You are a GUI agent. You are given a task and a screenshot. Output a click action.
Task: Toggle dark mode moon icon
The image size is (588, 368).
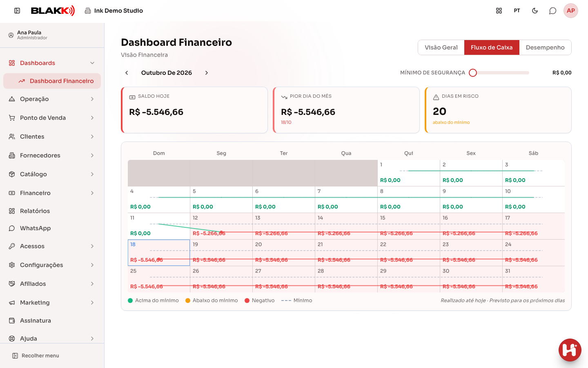pos(535,11)
